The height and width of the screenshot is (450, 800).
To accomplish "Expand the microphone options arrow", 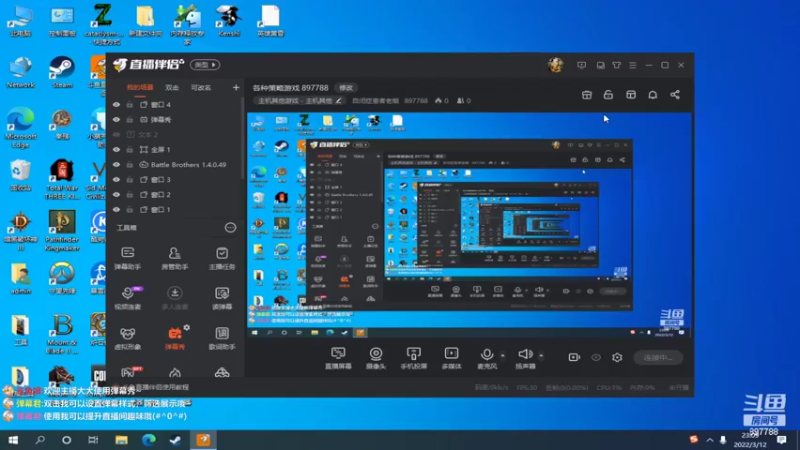I will (503, 355).
